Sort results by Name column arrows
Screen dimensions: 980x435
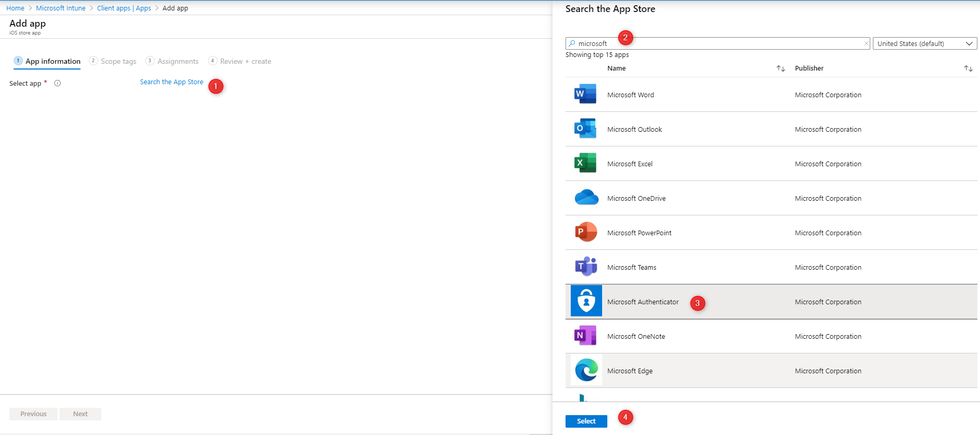coord(781,68)
